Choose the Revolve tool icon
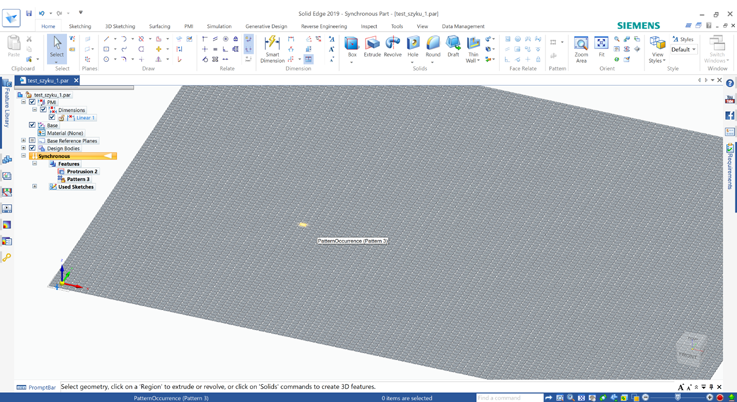The width and height of the screenshot is (737, 402). [x=392, y=43]
